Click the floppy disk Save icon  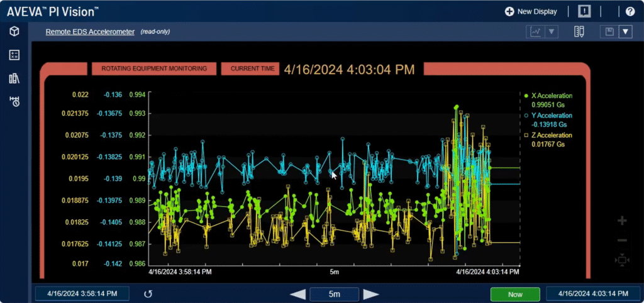[609, 31]
